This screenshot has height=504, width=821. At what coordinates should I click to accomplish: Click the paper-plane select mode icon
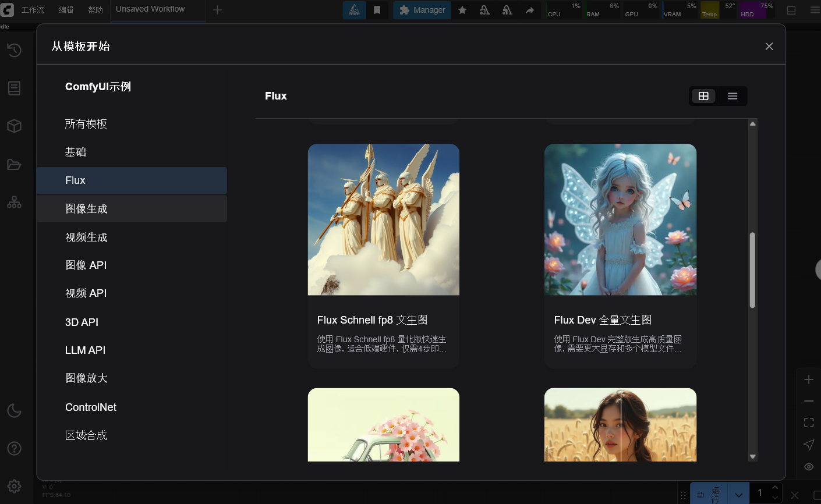click(809, 445)
